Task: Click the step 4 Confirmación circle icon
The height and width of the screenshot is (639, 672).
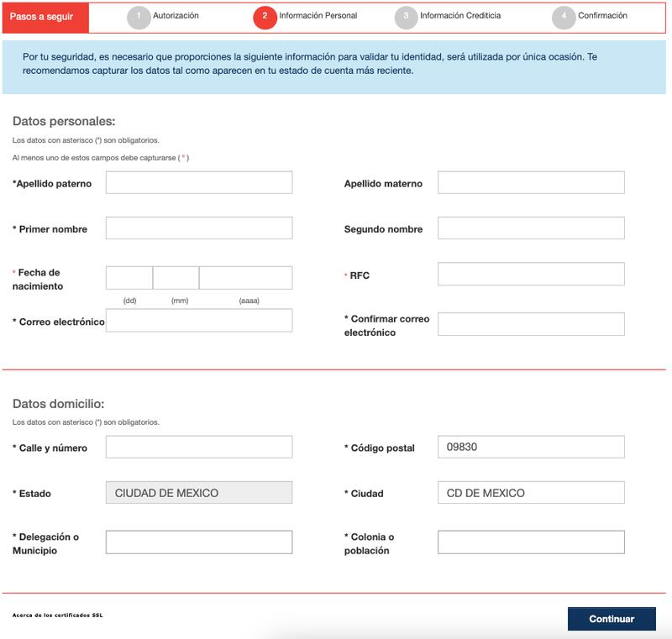Action: [564, 18]
